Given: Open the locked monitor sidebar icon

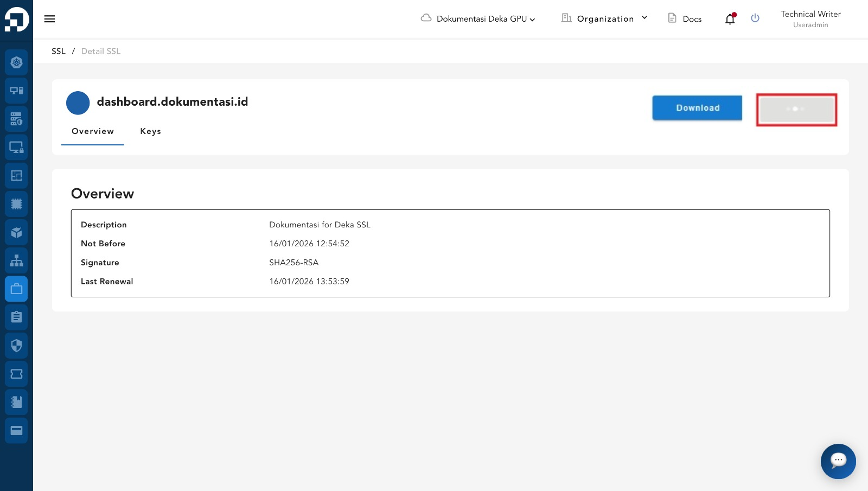Looking at the screenshot, I should [x=16, y=147].
